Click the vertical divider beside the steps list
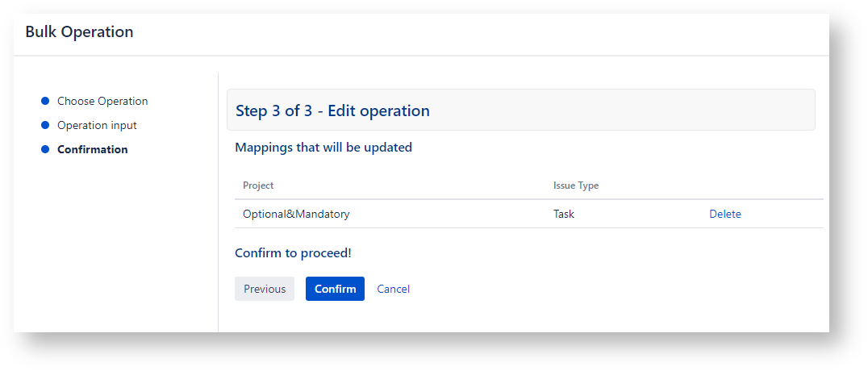Image resolution: width=868 pixels, height=371 pixels. click(218, 202)
